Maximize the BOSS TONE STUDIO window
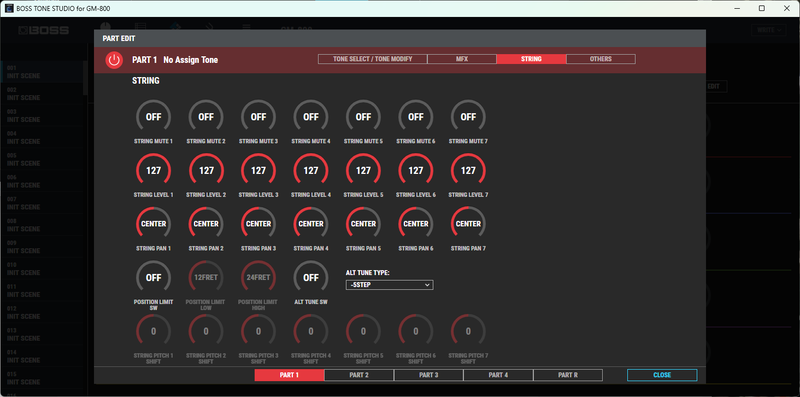The image size is (800, 397). [762, 8]
